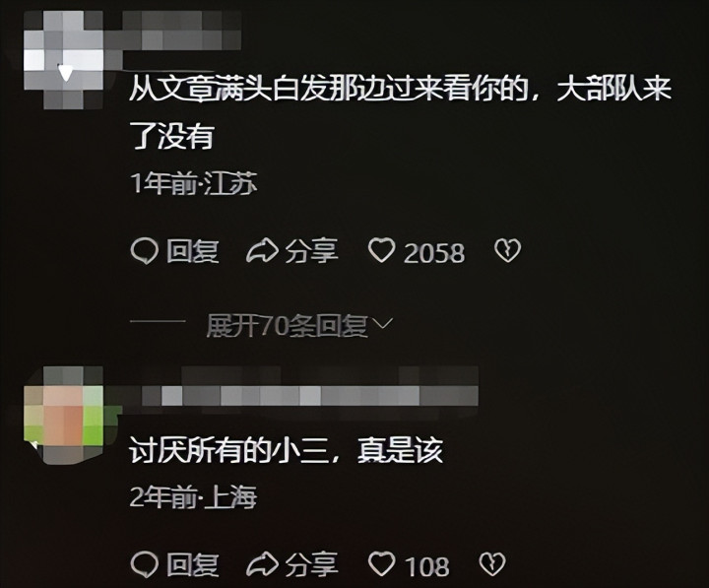Click the 回复 label under the second comment
709x588 pixels.
pyautogui.click(x=193, y=564)
